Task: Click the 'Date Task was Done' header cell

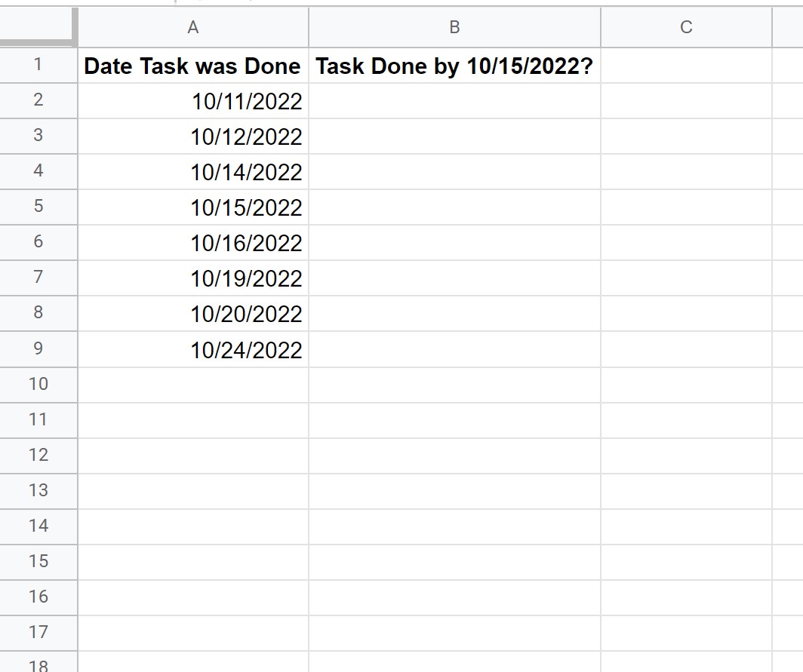Action: pyautogui.click(x=193, y=66)
